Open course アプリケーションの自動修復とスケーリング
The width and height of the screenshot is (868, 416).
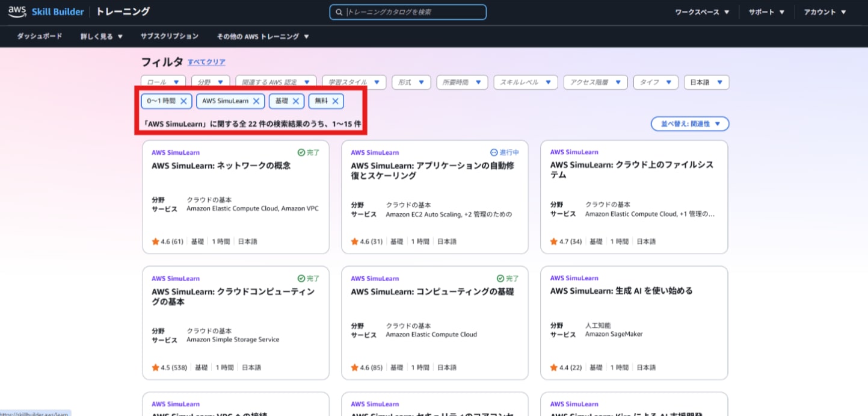[432, 170]
